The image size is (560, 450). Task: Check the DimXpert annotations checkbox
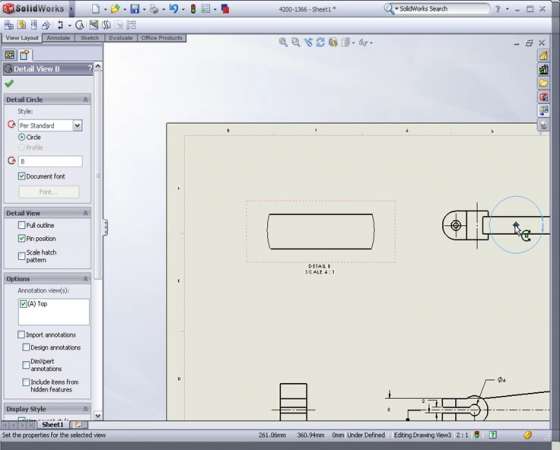click(x=26, y=365)
